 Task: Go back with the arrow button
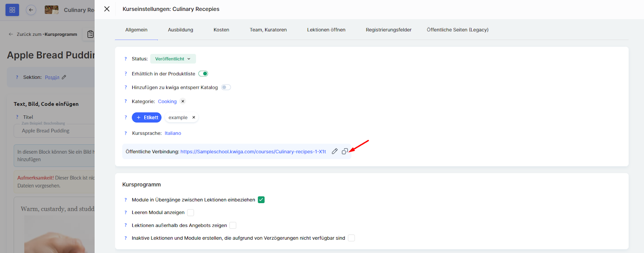point(31,10)
